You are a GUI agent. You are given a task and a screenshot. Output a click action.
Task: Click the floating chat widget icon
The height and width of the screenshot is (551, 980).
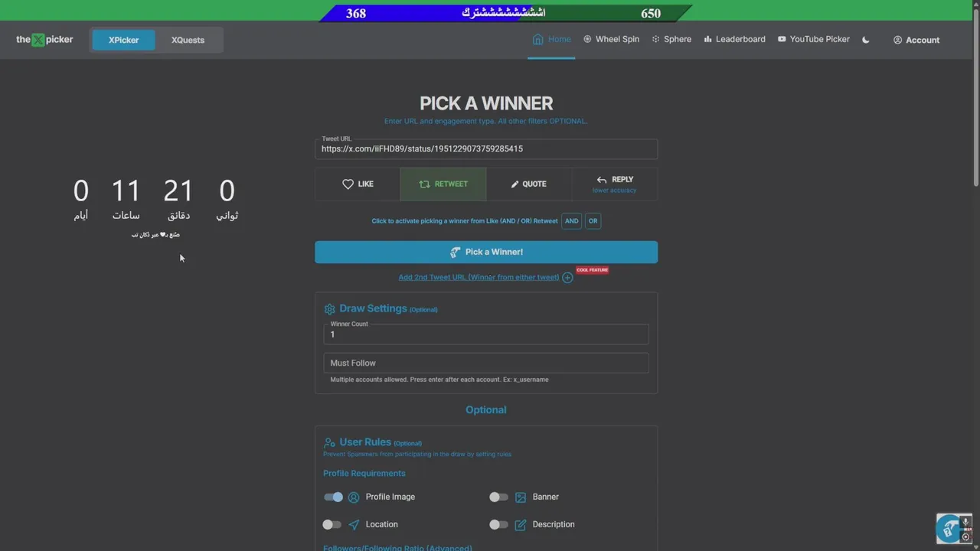(x=949, y=528)
